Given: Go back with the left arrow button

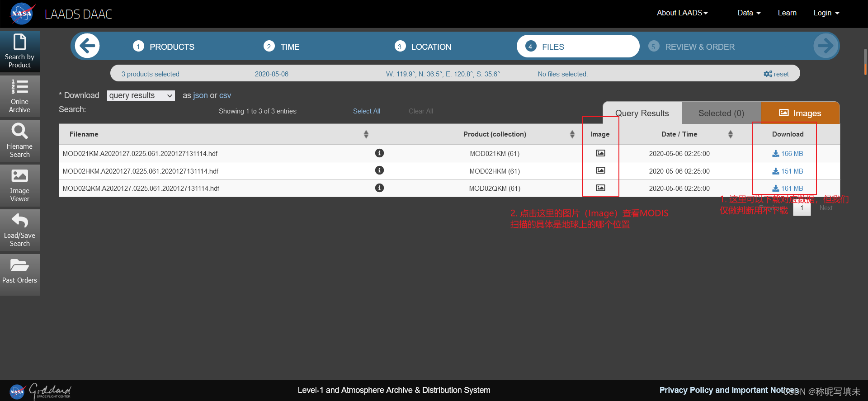Looking at the screenshot, I should [x=87, y=46].
